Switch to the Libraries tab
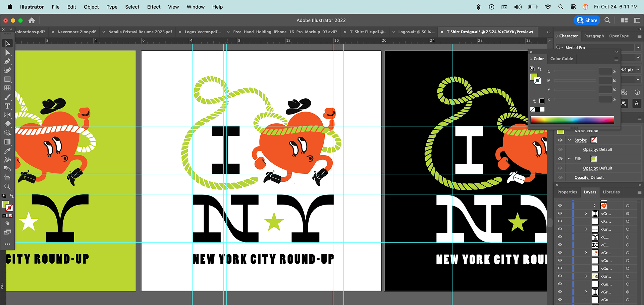Viewport: 644px width, 305px height. pyautogui.click(x=611, y=192)
